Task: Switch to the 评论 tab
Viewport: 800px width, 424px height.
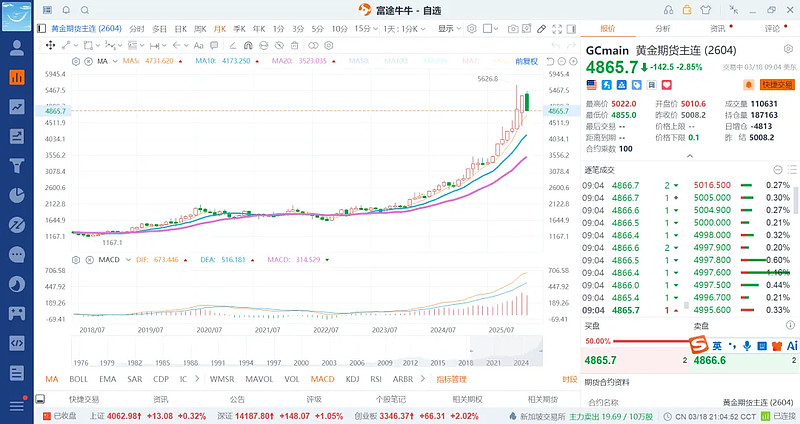Action: (x=772, y=29)
